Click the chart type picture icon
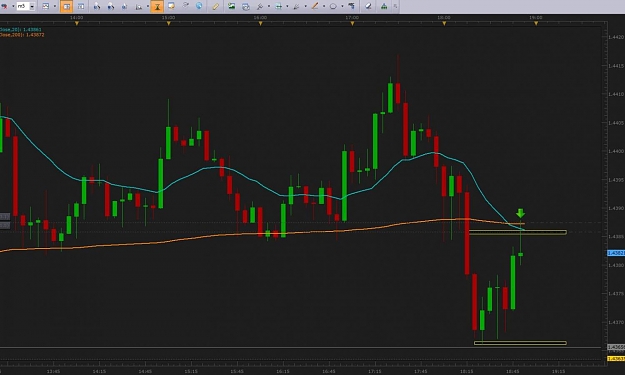This screenshot has width=625, height=375. 46,6
